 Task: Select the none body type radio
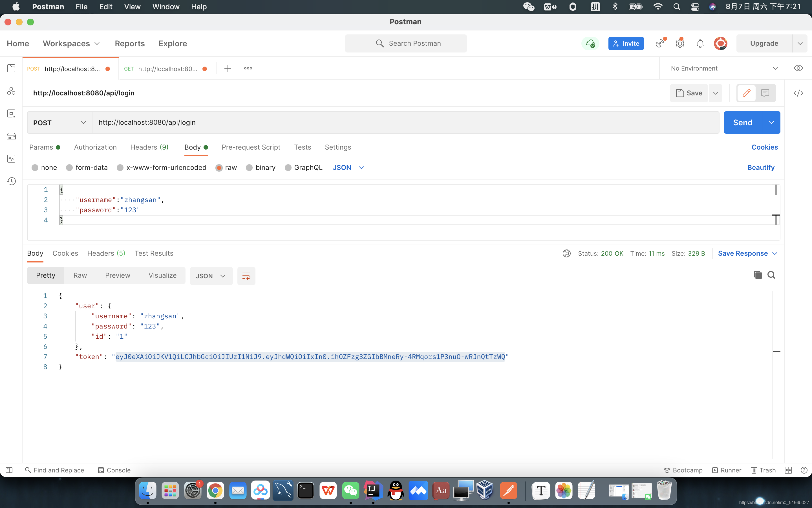point(35,168)
